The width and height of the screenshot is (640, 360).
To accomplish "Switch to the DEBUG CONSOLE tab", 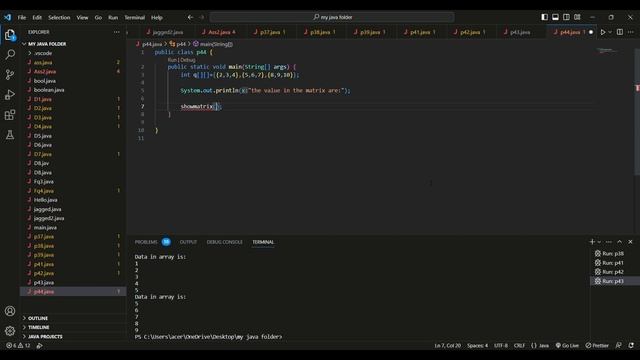I will point(224,242).
